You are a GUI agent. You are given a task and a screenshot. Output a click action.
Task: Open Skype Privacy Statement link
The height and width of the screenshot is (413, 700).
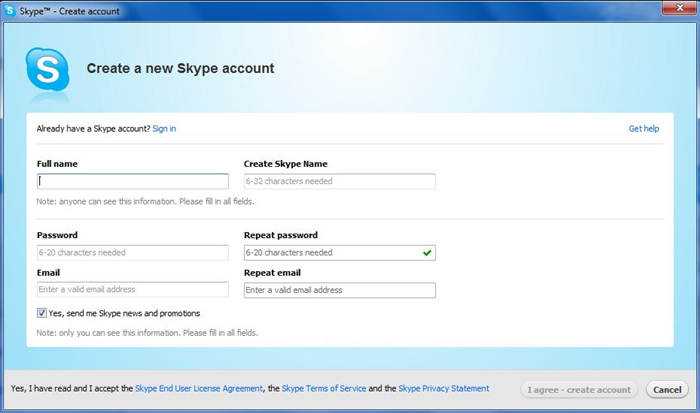444,388
